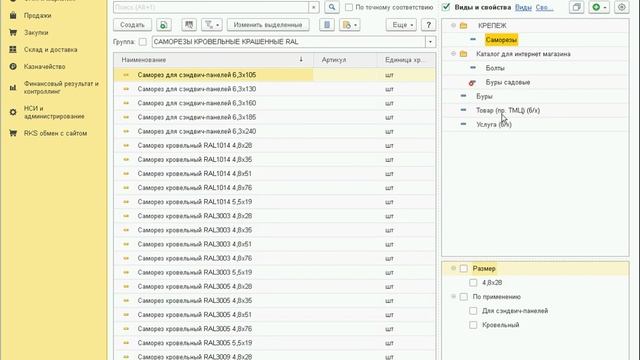Open the print/document dropdown in toolbar
The height and width of the screenshot is (360, 640).
pos(349,25)
